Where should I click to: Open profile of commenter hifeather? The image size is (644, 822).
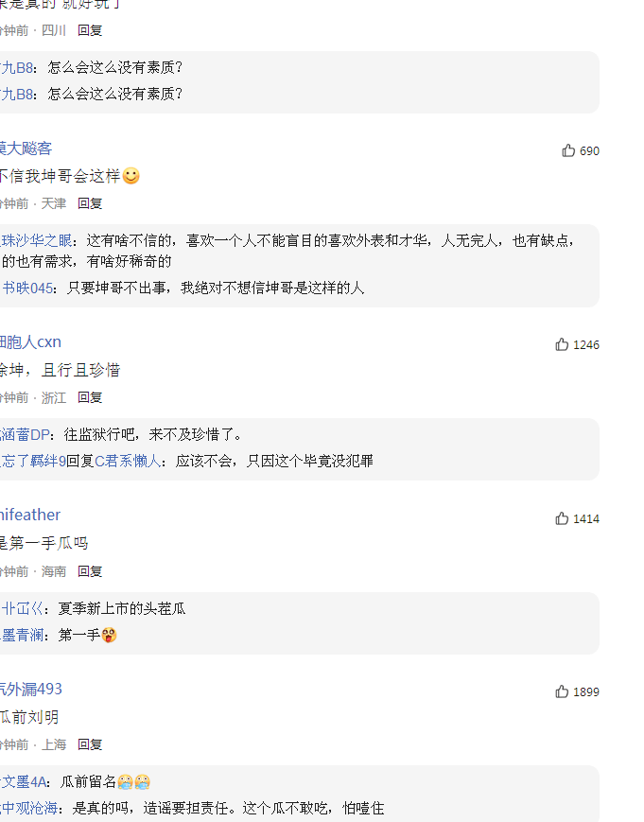[30, 515]
